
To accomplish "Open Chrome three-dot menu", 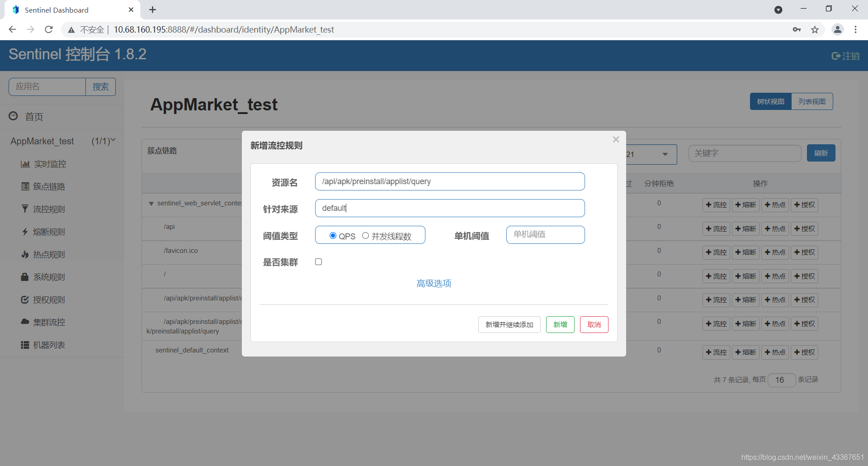I will point(855,29).
